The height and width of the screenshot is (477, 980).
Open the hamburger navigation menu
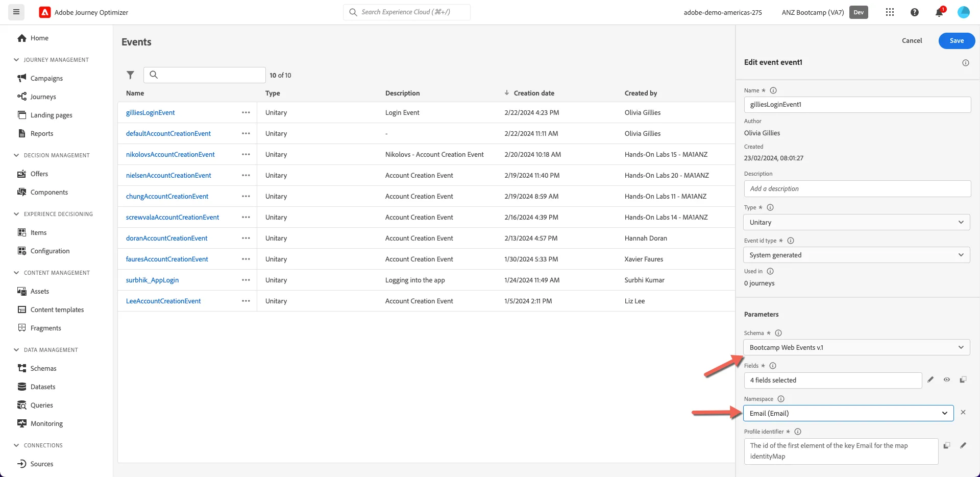tap(16, 12)
